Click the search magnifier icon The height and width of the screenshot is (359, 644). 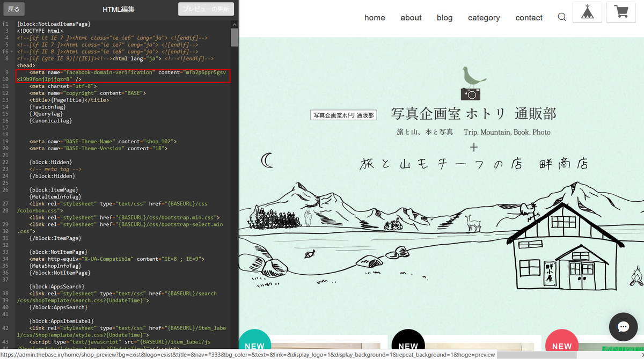tap(562, 17)
